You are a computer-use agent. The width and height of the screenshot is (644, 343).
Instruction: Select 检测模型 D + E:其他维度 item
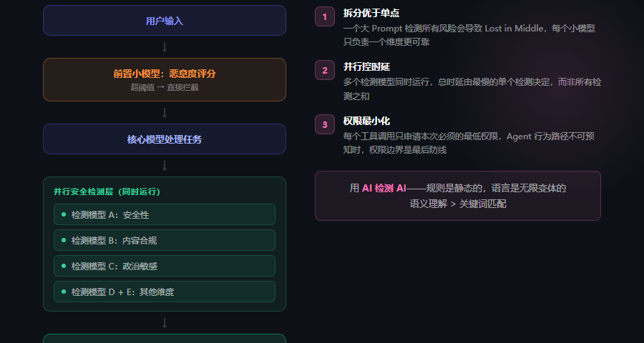pos(165,292)
